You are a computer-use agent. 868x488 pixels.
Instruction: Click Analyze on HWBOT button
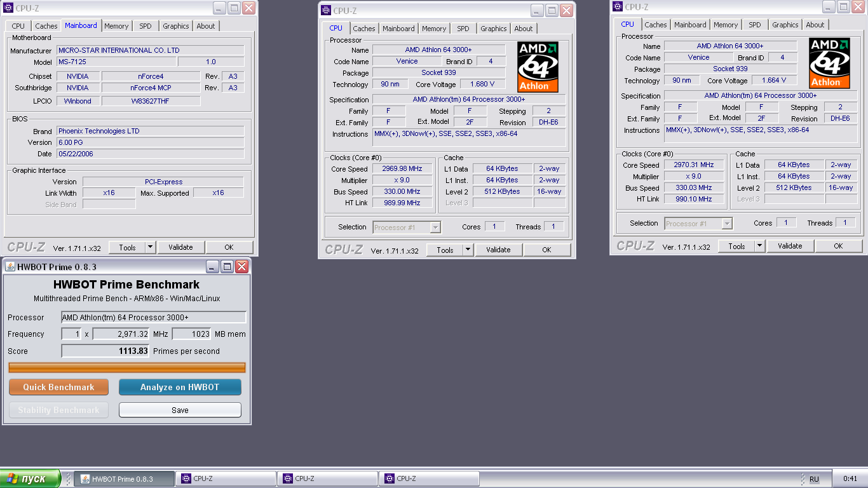180,387
